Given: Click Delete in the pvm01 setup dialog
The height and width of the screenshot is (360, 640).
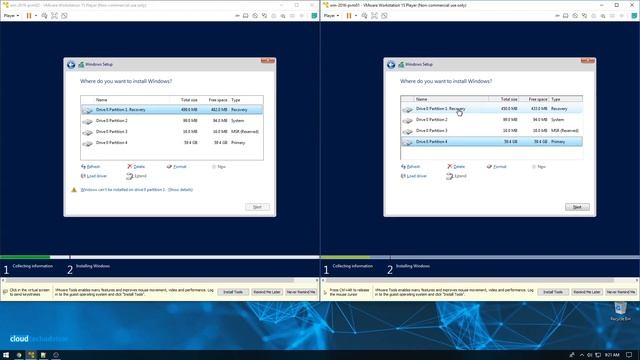Looking at the screenshot, I should [456, 167].
